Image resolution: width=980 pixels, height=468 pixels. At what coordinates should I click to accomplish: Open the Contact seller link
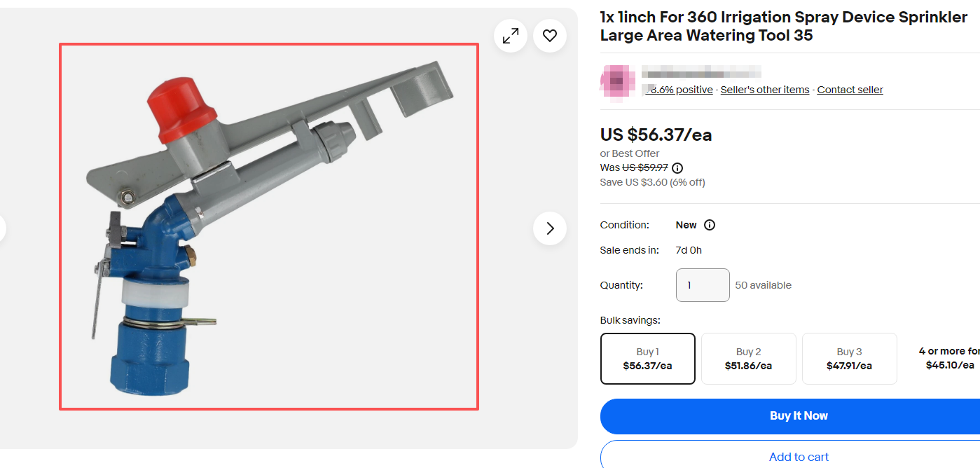click(x=850, y=90)
